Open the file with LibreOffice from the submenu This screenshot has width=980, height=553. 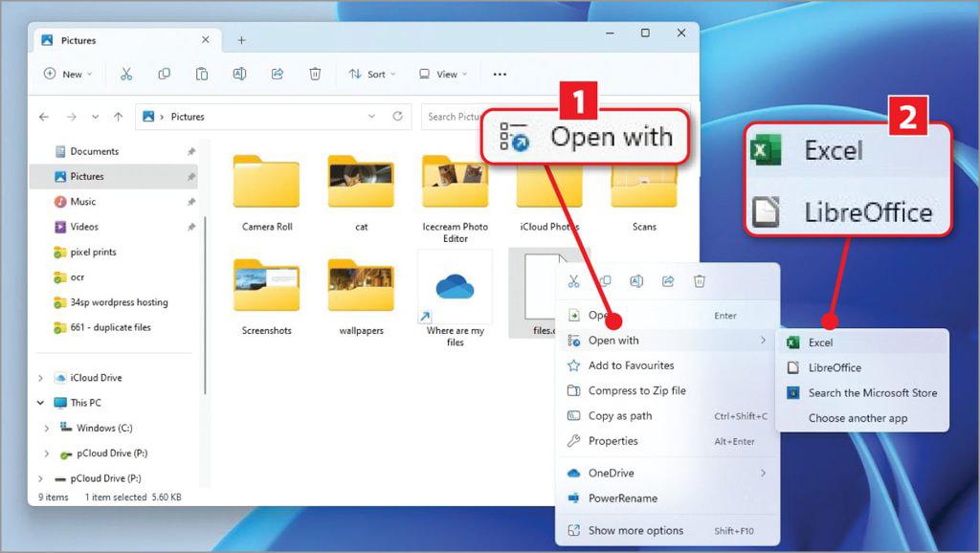[862, 367]
